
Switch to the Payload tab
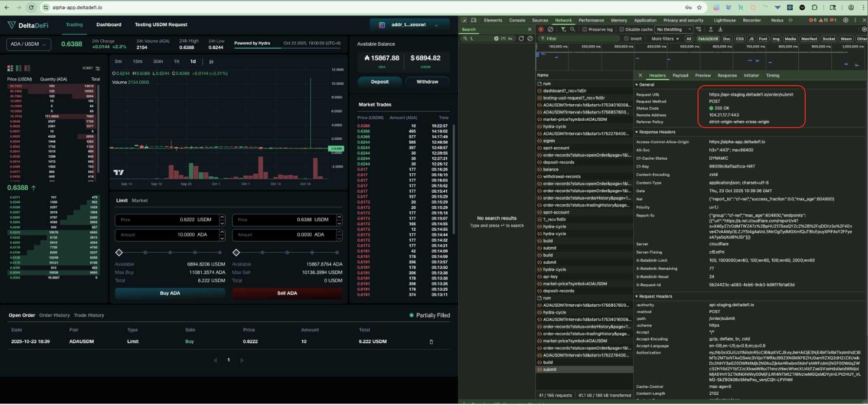tap(680, 75)
